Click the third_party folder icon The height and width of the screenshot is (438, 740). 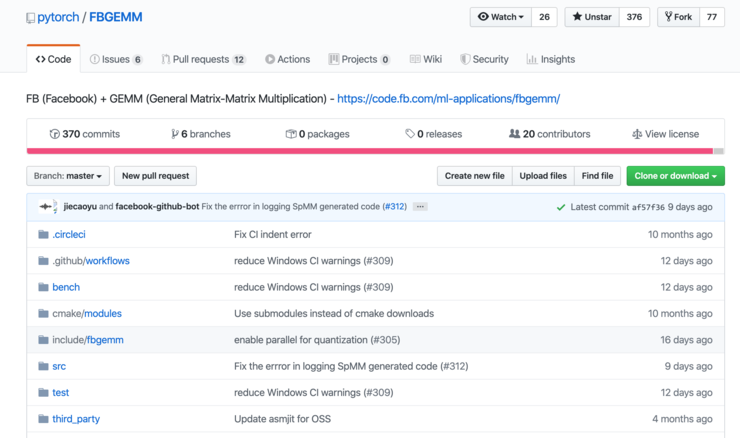[43, 419]
